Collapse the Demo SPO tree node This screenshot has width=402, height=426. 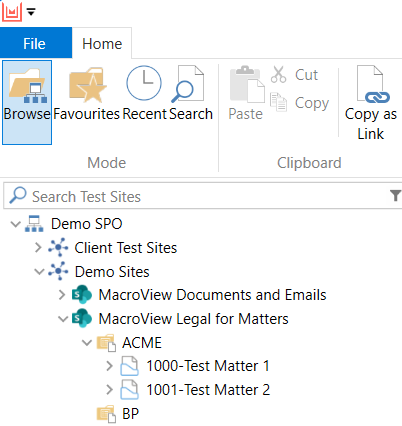tap(16, 224)
